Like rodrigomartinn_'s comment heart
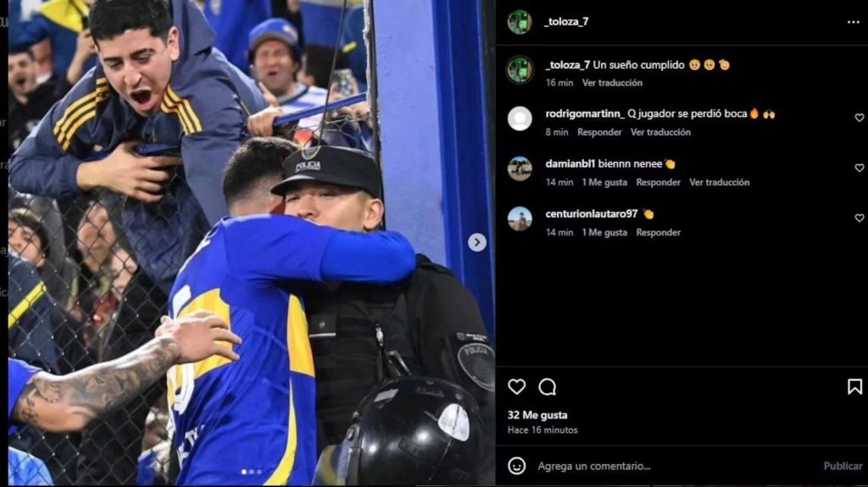The width and height of the screenshot is (868, 487). pos(860,118)
